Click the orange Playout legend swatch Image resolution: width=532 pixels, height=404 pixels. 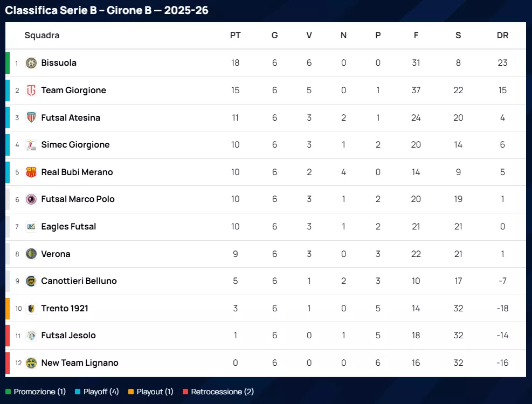[132, 392]
